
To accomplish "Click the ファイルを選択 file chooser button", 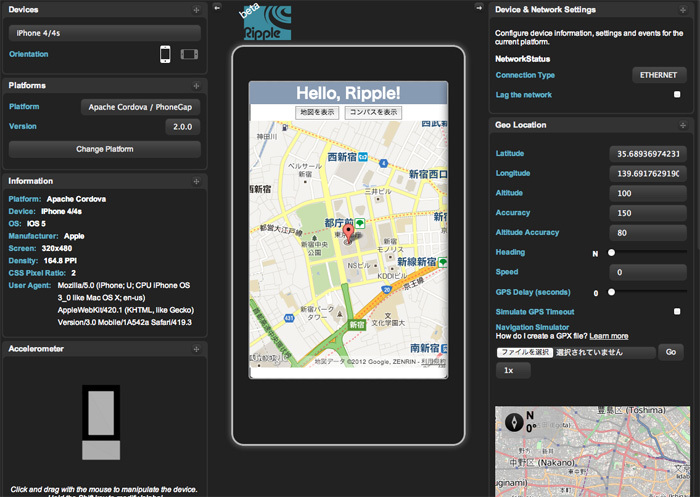I will click(x=525, y=352).
